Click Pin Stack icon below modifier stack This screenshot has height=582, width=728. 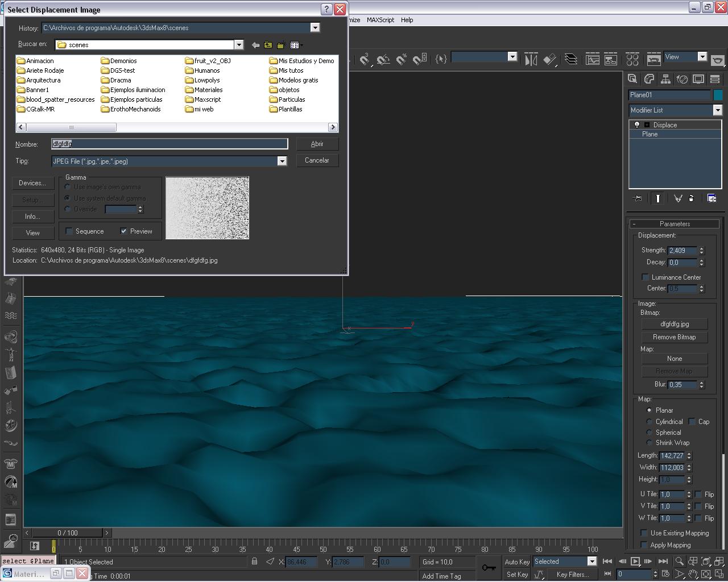tap(638, 198)
